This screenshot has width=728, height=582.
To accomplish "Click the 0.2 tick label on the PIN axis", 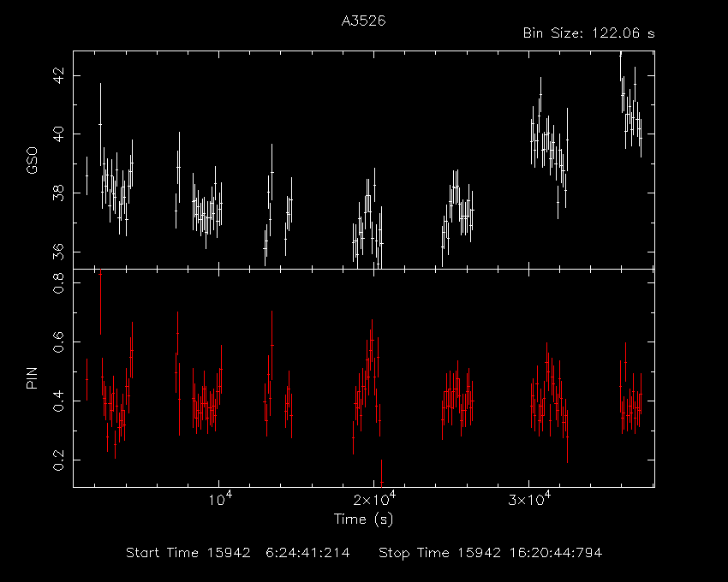I will pos(59,460).
